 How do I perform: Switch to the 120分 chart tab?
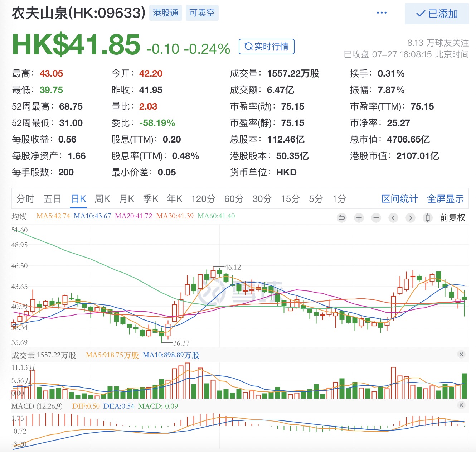203,199
